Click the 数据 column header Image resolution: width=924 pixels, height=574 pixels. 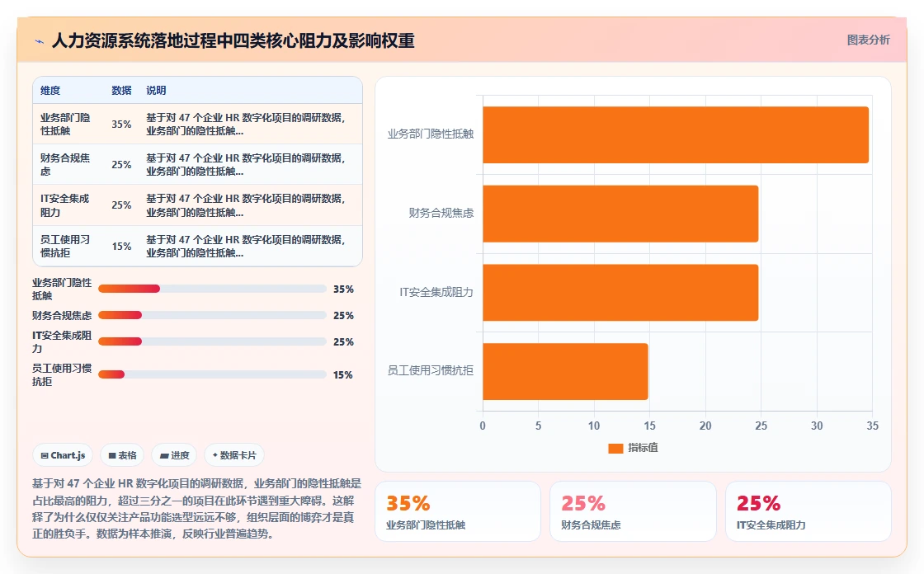[x=121, y=90]
